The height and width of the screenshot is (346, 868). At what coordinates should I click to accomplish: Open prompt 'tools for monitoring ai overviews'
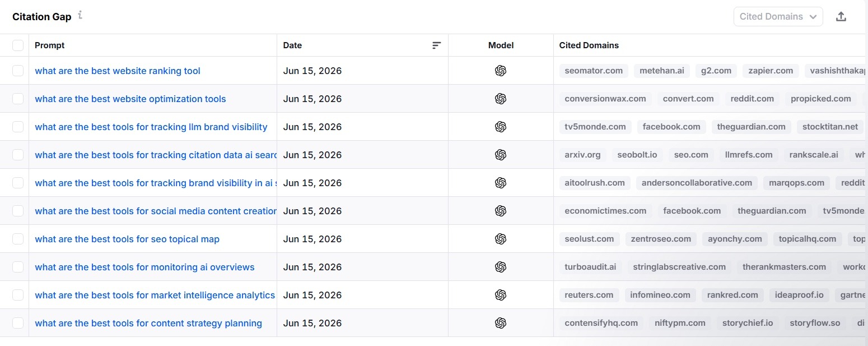click(x=144, y=267)
